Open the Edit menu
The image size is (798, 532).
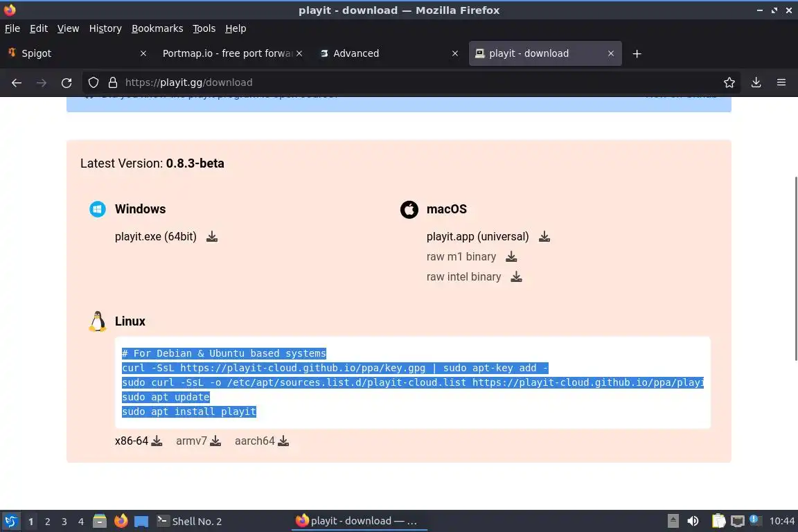click(x=39, y=28)
